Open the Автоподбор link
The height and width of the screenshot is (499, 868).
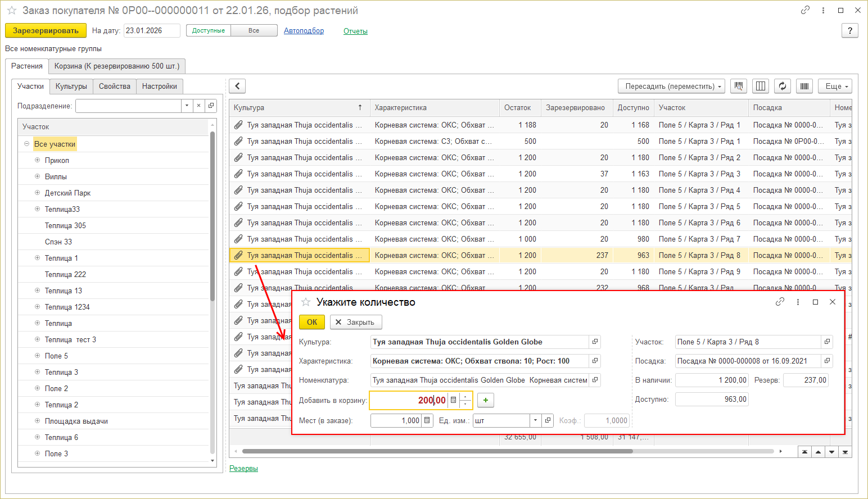(304, 31)
